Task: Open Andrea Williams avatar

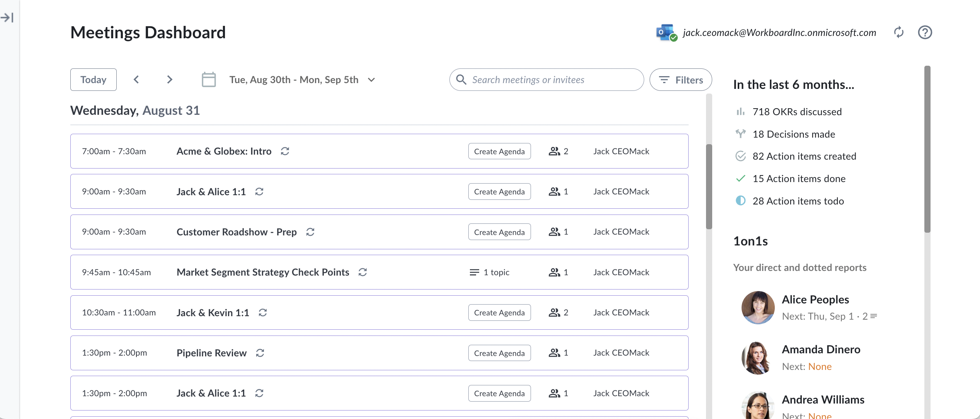Action: pos(758,405)
